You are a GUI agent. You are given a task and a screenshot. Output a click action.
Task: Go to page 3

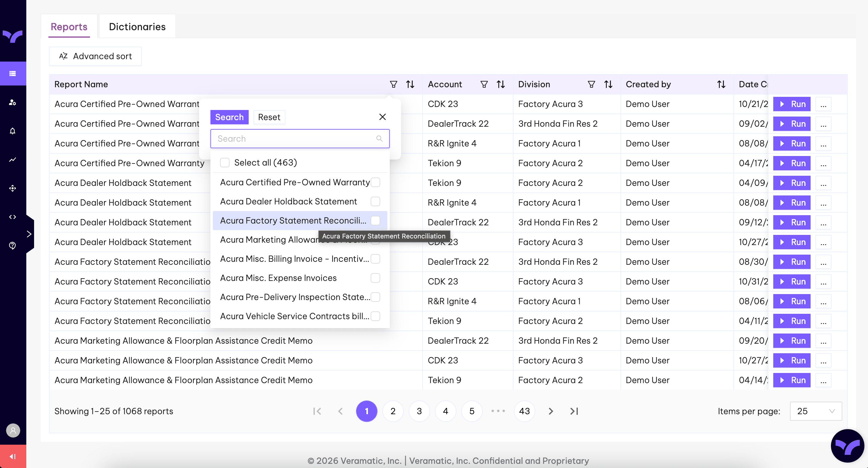(x=419, y=411)
